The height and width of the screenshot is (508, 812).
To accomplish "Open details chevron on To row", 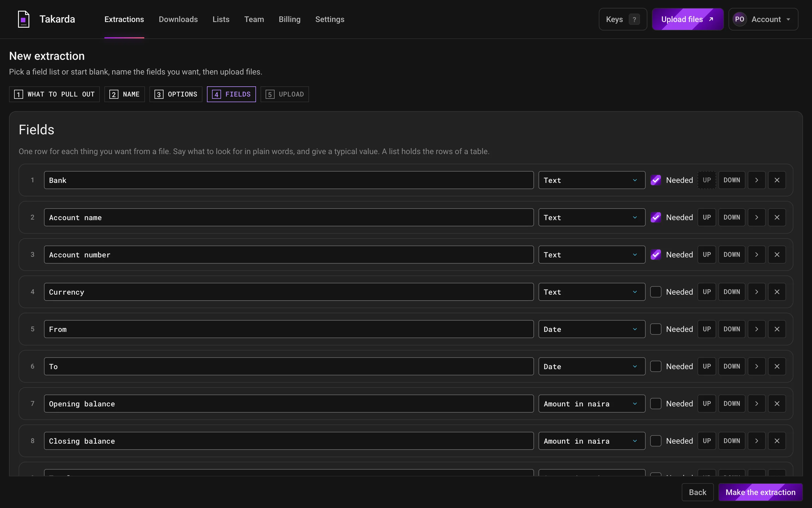I will point(757,367).
